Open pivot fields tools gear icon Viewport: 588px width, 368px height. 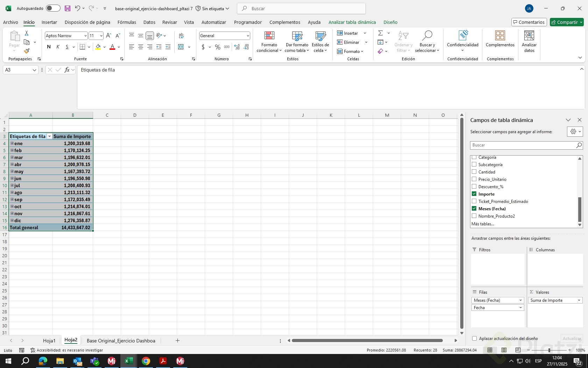575,131
